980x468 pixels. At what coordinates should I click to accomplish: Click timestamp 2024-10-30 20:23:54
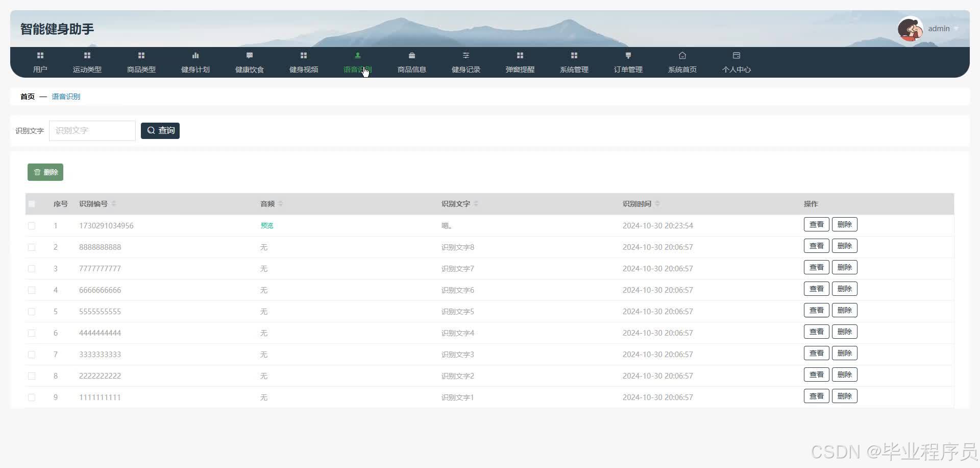click(658, 225)
